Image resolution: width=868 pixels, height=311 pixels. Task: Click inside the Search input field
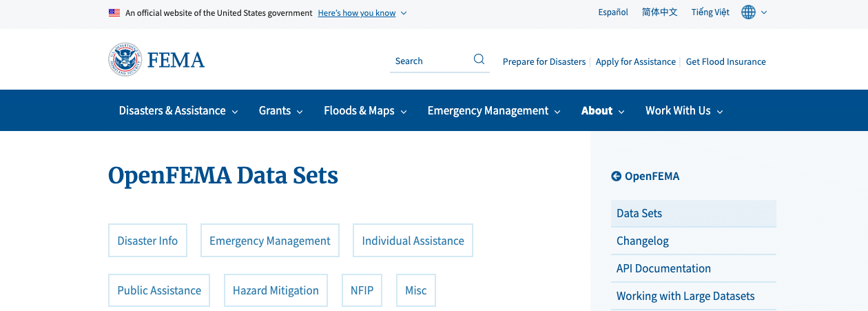click(x=431, y=61)
